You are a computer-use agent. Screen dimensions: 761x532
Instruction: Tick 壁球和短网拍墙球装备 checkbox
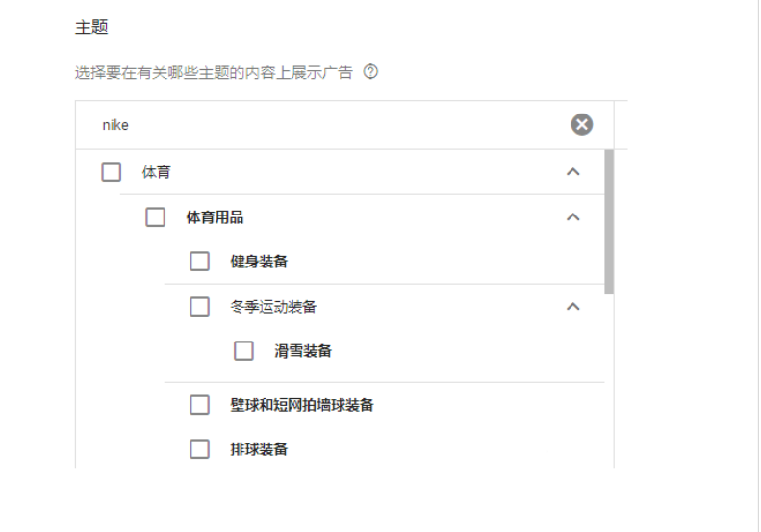click(x=199, y=405)
